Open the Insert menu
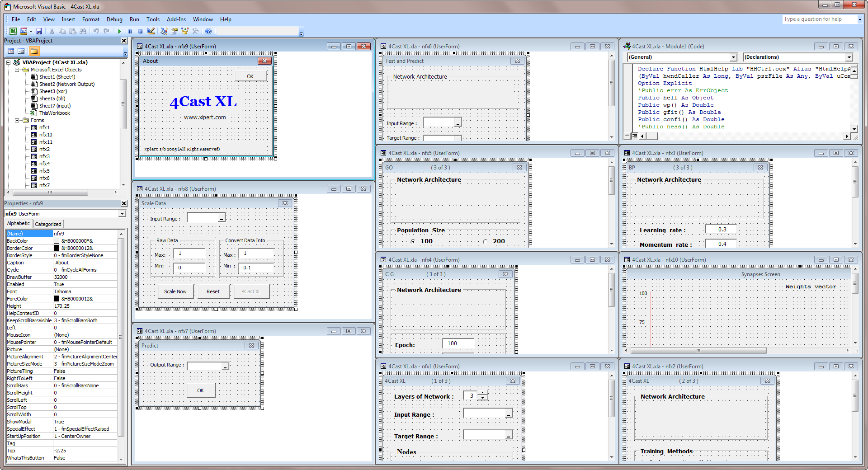 (68, 19)
